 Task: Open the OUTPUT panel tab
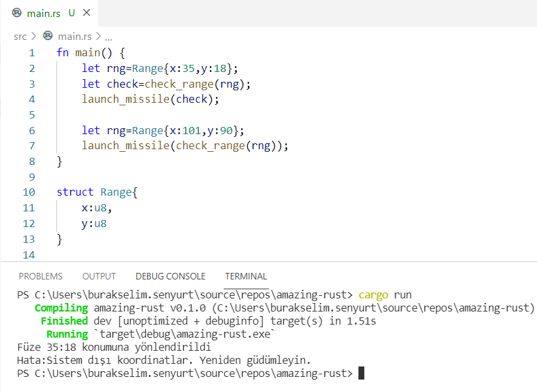tap(99, 276)
